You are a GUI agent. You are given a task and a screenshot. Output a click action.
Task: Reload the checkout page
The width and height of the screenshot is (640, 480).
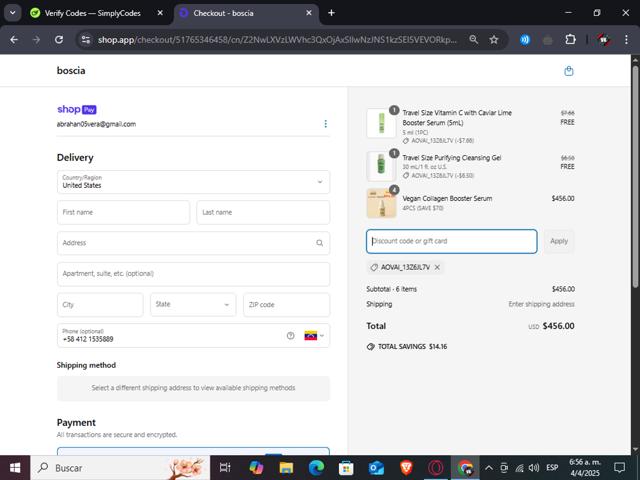(59, 40)
